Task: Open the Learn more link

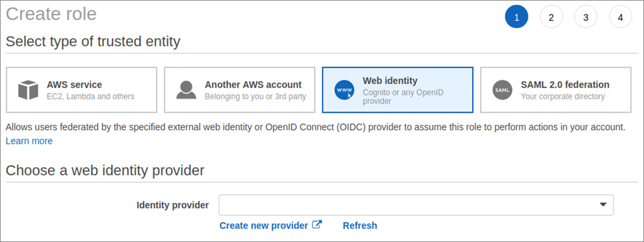Action: pos(29,141)
